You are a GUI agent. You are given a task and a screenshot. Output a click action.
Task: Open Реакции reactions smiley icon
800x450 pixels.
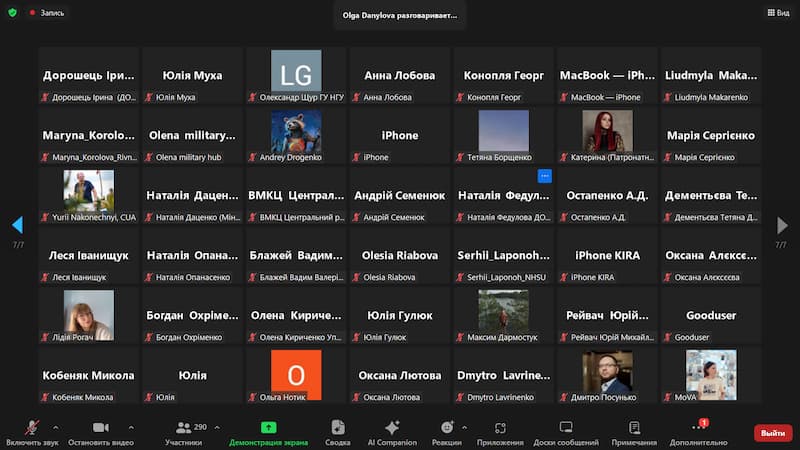[446, 428]
